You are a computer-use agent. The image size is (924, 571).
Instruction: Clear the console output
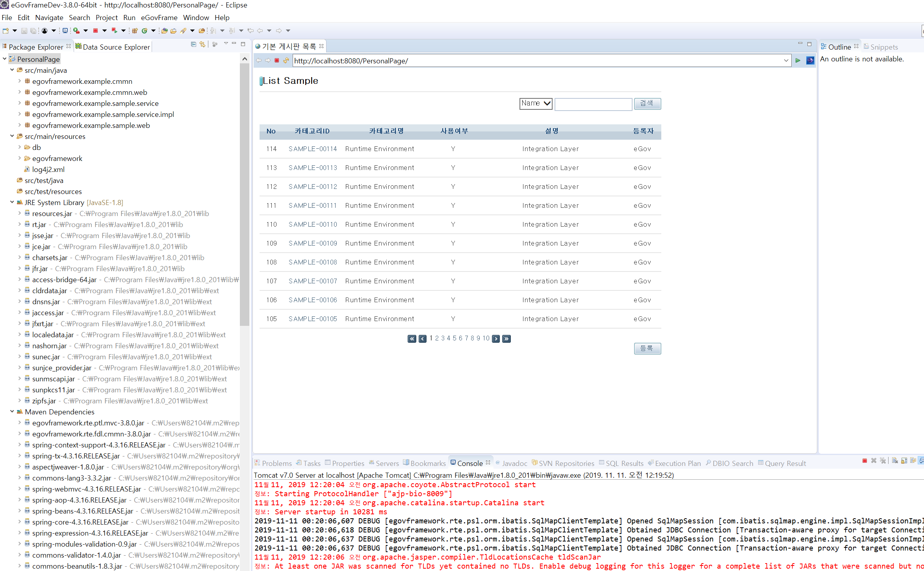(895, 461)
